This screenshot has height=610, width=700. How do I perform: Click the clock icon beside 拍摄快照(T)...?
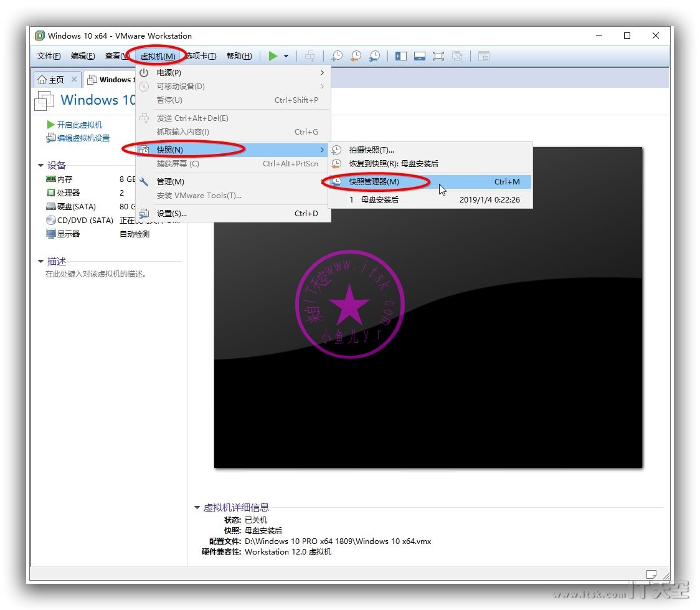[336, 150]
